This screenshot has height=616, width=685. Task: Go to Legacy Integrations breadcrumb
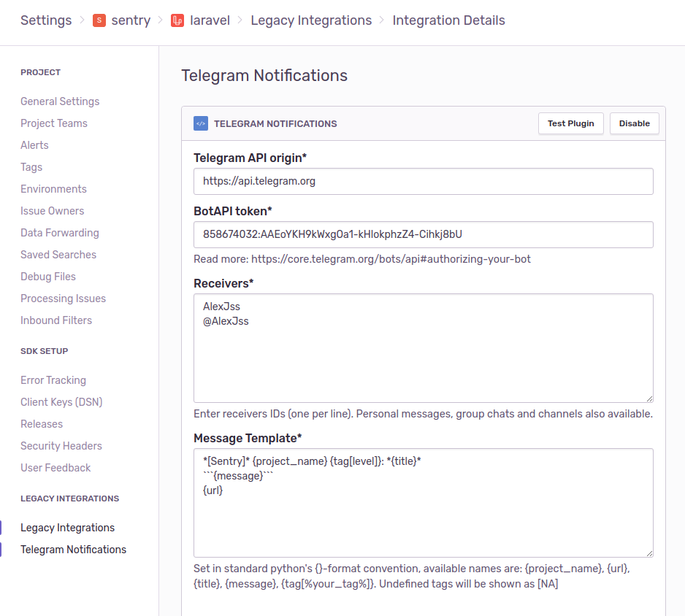(x=311, y=20)
